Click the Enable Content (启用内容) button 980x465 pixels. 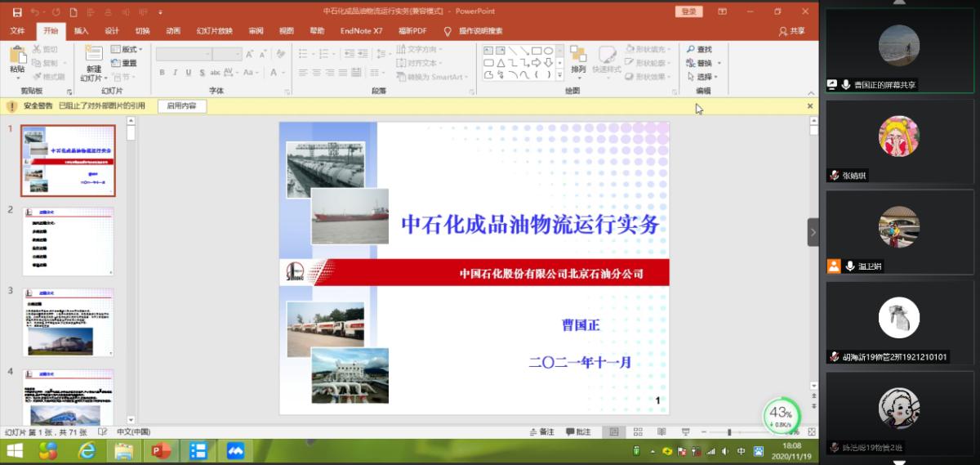pyautogui.click(x=181, y=106)
